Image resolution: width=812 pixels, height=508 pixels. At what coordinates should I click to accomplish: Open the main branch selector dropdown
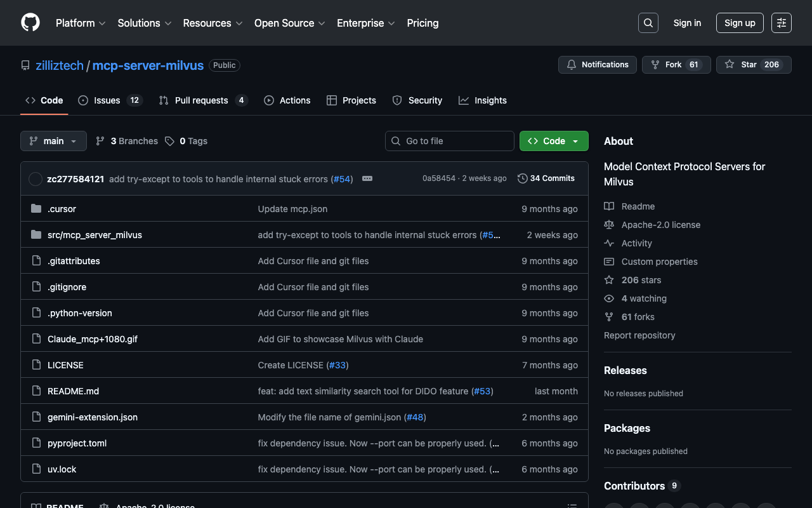click(53, 141)
